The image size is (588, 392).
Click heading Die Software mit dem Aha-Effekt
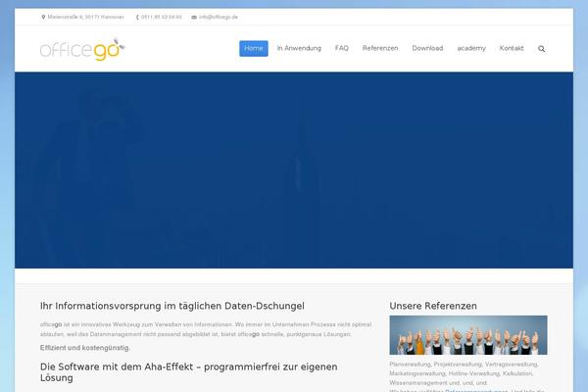188,372
